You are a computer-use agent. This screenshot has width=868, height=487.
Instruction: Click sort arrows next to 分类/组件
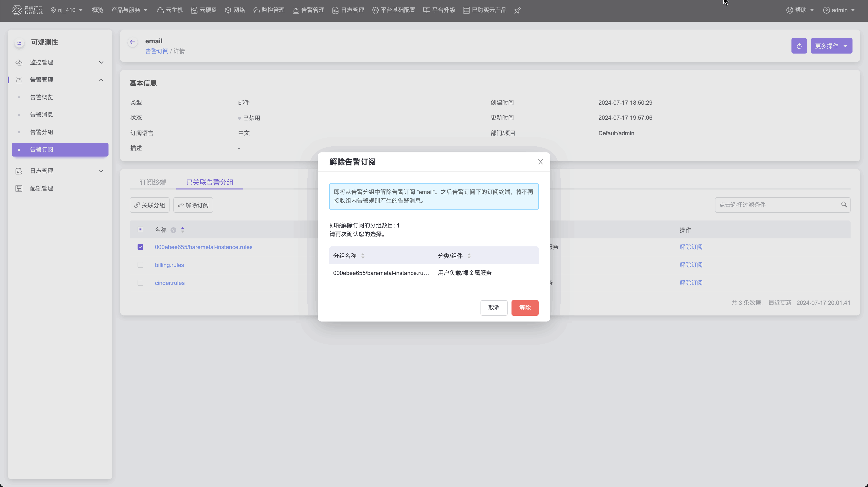click(469, 256)
